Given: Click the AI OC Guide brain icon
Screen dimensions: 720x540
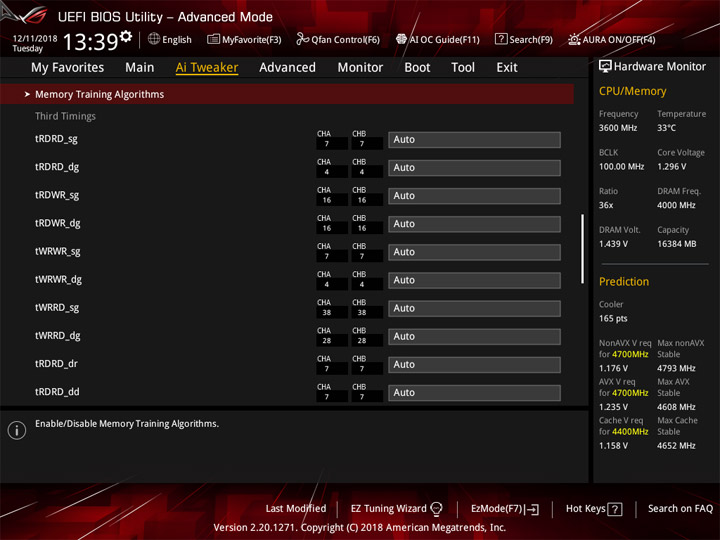Looking at the screenshot, I should click(401, 39).
